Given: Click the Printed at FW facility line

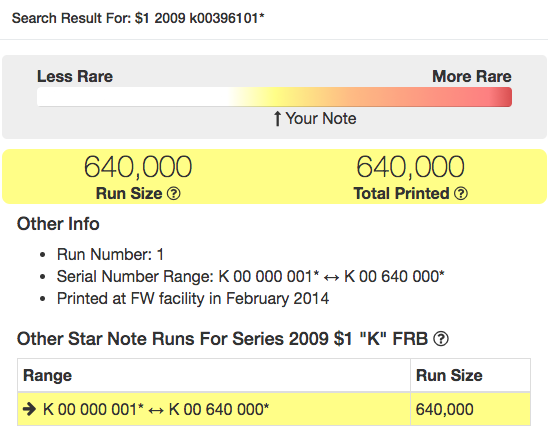Looking at the screenshot, I should [193, 299].
